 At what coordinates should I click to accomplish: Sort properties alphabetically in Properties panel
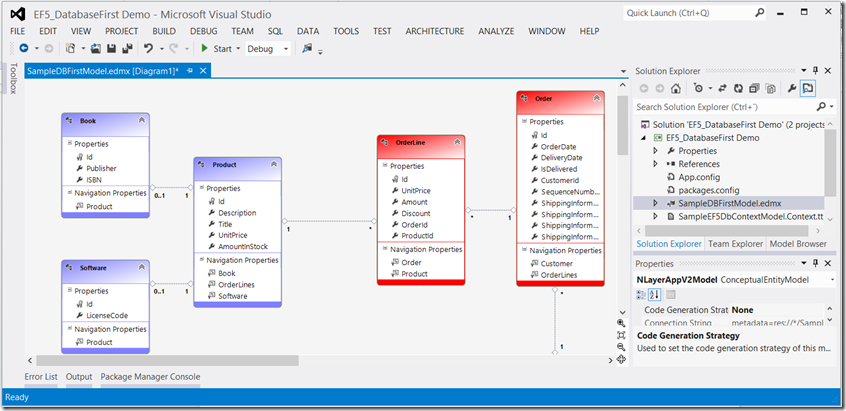click(x=656, y=294)
